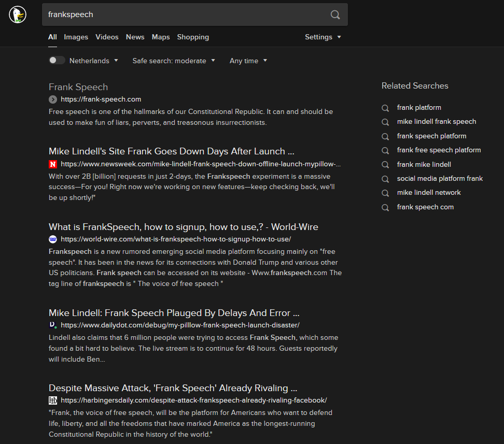The image size is (504, 444).
Task: Click the World-Wire favicon
Action: [x=53, y=239]
